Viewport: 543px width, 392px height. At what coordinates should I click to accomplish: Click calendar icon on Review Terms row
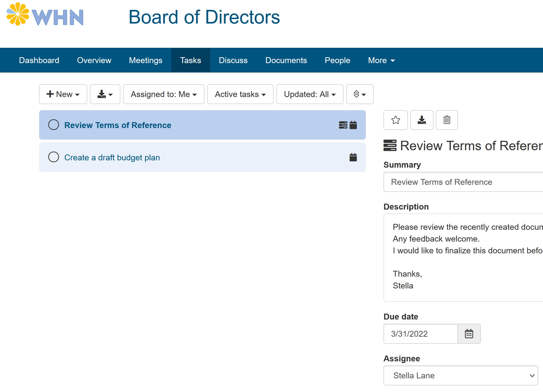[x=353, y=125]
